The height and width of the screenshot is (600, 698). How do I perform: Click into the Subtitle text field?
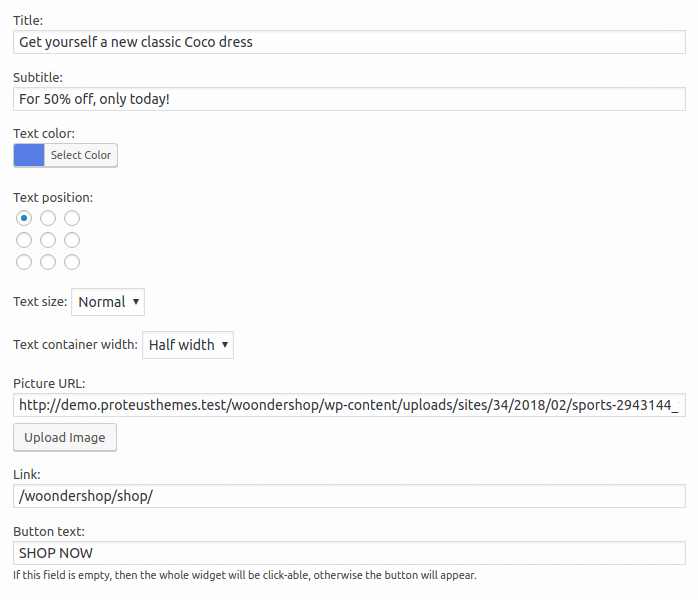pos(349,99)
